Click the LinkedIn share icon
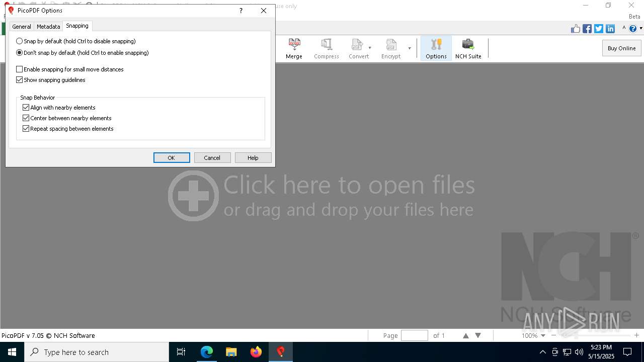 tap(610, 29)
